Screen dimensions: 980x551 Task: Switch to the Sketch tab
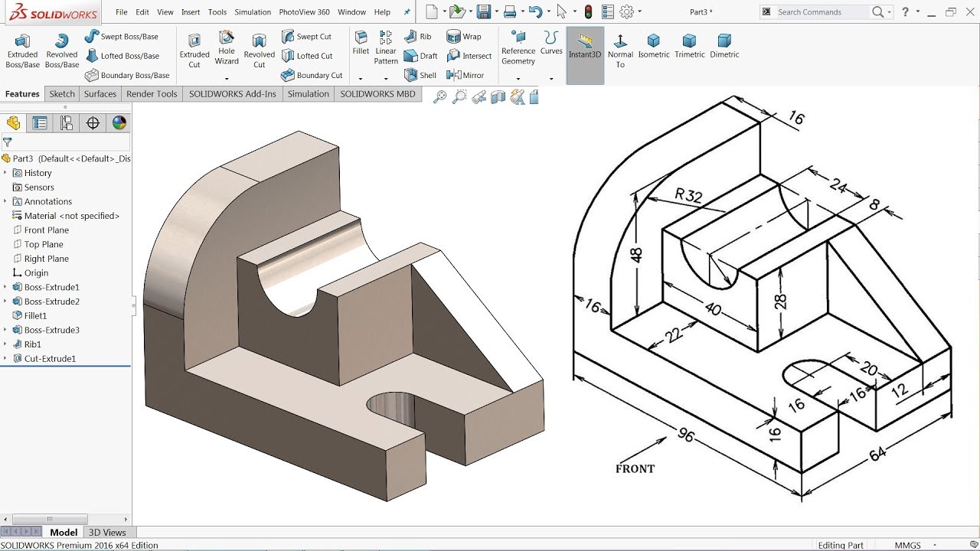pos(62,94)
